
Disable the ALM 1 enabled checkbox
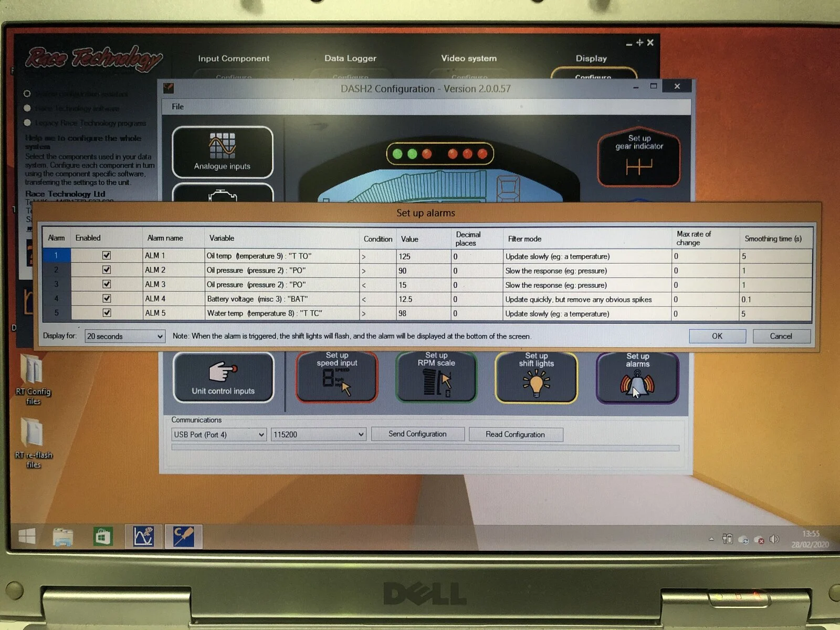[107, 255]
